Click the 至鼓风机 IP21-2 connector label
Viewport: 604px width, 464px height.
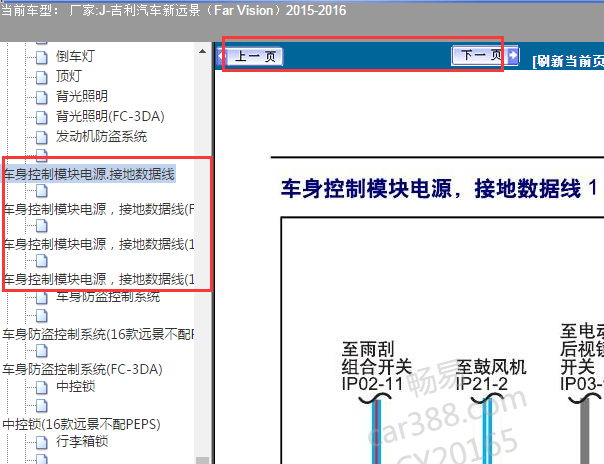pos(490,375)
